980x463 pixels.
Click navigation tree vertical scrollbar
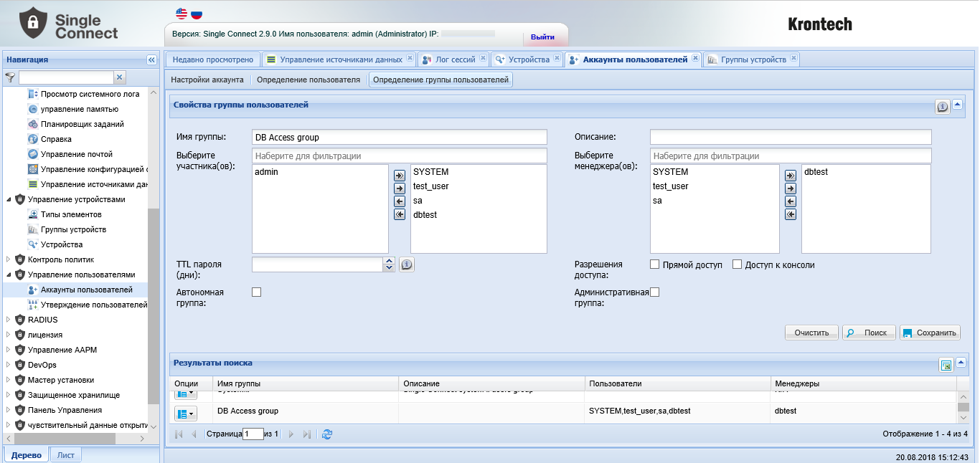[x=154, y=307]
